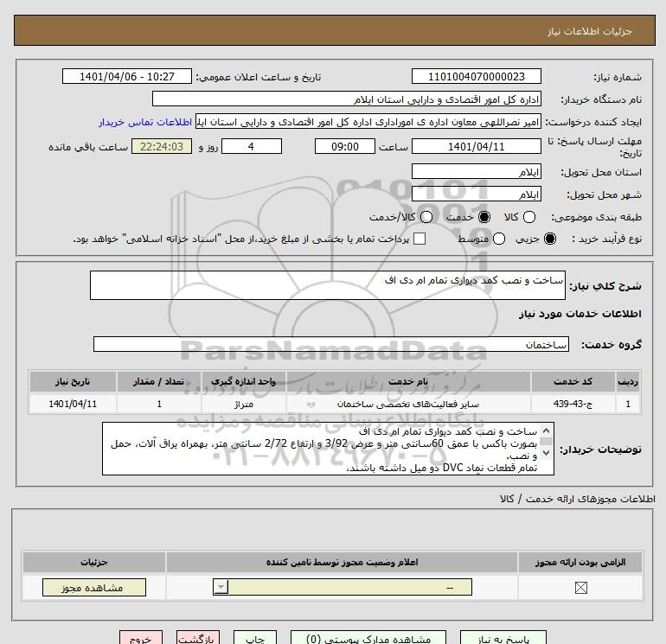Click the تعداد / مقدار column header

159,381
